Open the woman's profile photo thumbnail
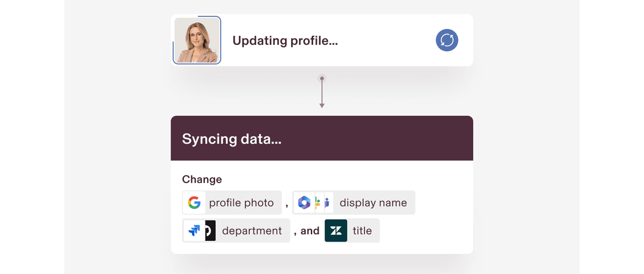Viewport: 644px width, 274px height. pyautogui.click(x=197, y=41)
